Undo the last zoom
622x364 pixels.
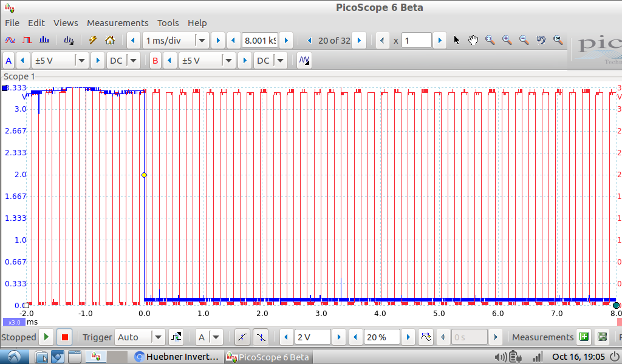541,41
